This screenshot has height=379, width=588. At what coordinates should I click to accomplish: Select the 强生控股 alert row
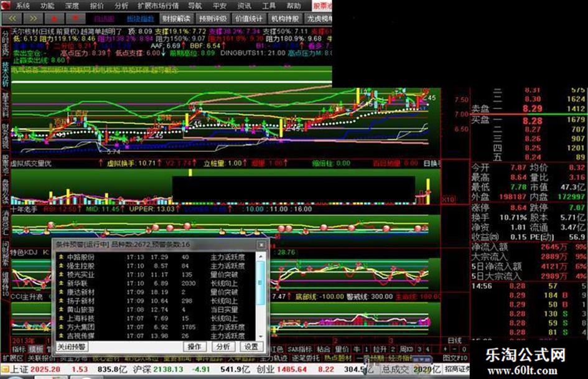[x=156, y=266]
